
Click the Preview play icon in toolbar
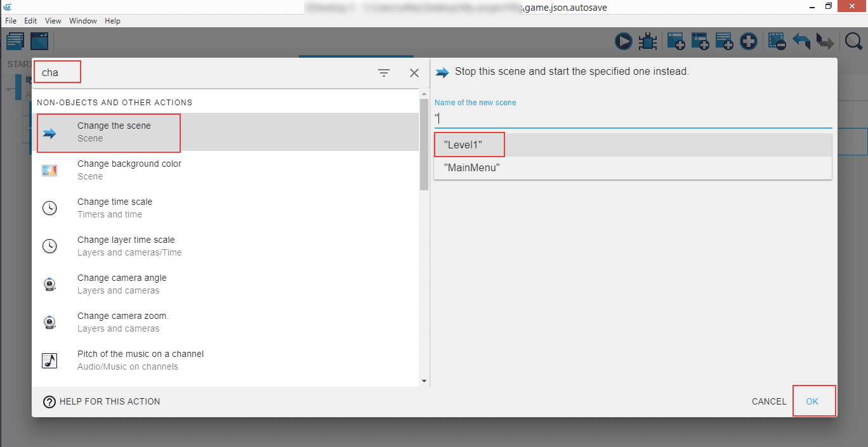point(623,42)
